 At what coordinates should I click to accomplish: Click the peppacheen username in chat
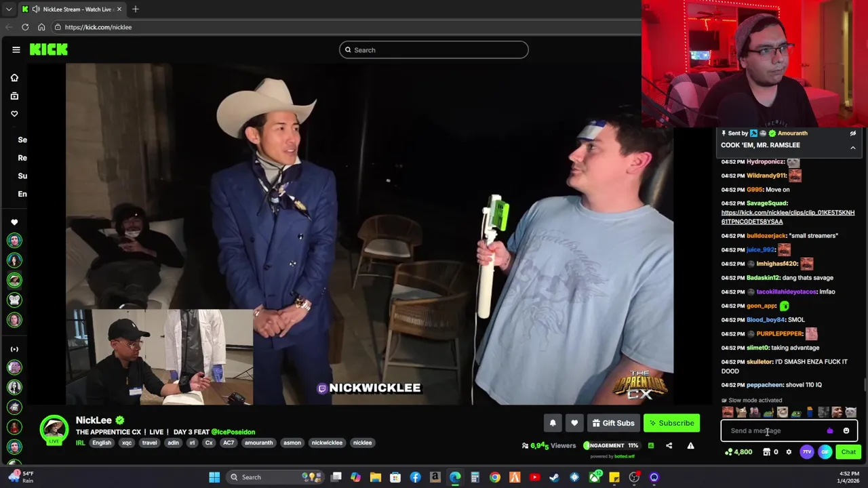point(765,384)
